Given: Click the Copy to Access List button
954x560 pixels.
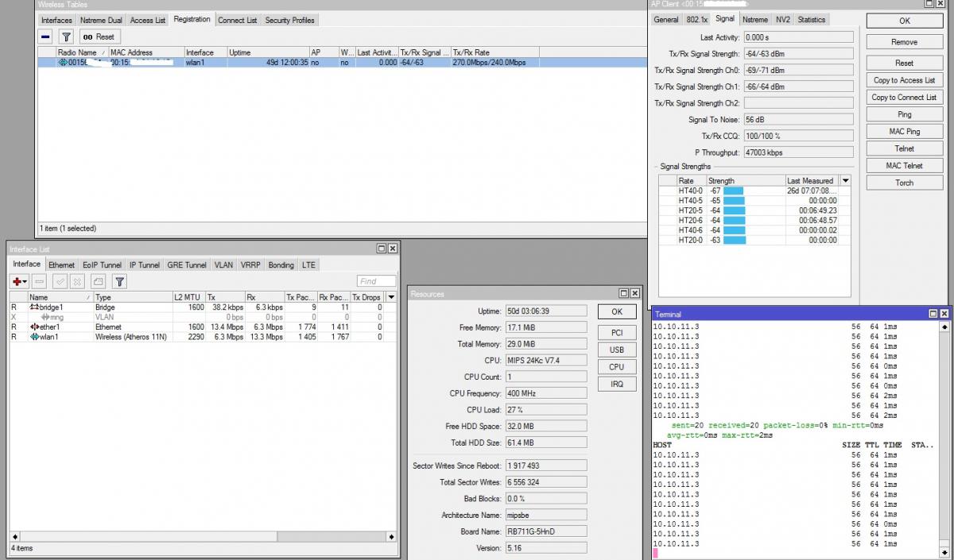Looking at the screenshot, I should point(905,80).
